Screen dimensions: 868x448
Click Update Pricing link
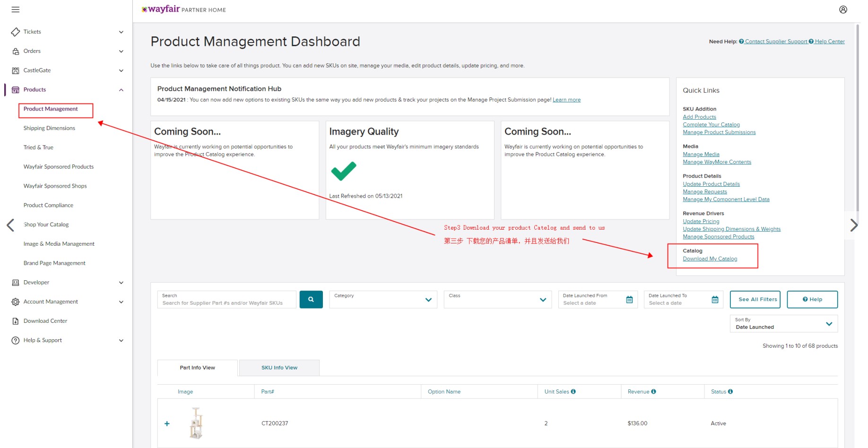[x=701, y=222]
